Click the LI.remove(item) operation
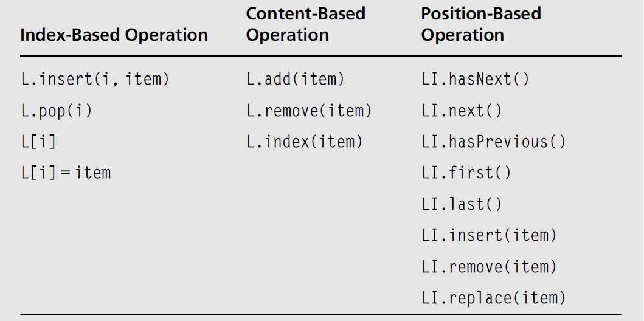 point(489,266)
